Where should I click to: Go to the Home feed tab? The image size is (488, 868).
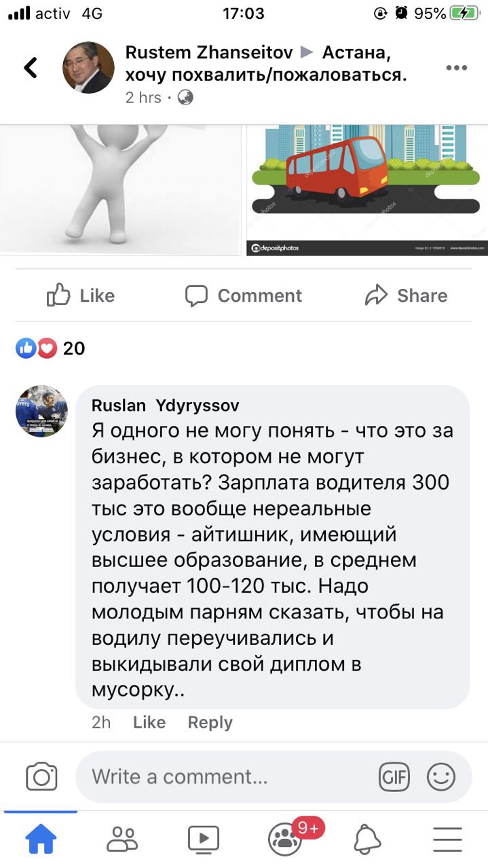coord(41,840)
